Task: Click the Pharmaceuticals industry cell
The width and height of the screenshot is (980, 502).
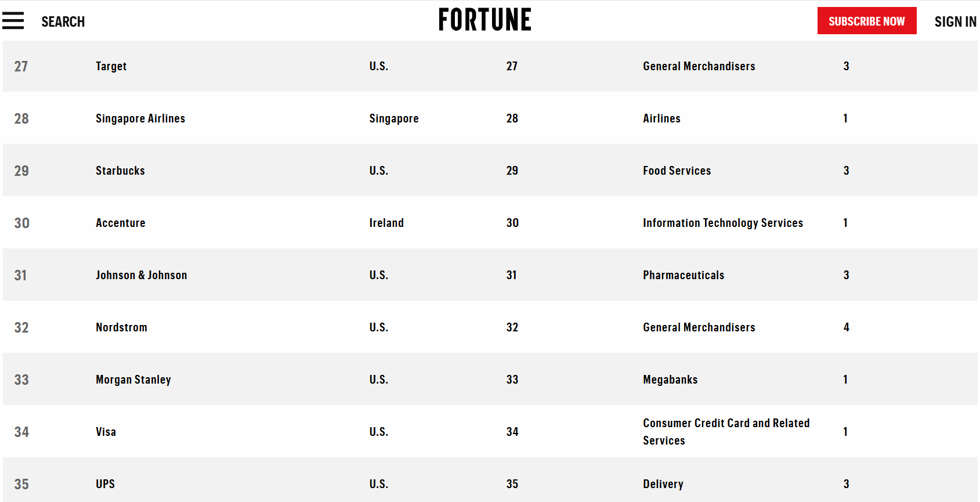Action: (684, 275)
